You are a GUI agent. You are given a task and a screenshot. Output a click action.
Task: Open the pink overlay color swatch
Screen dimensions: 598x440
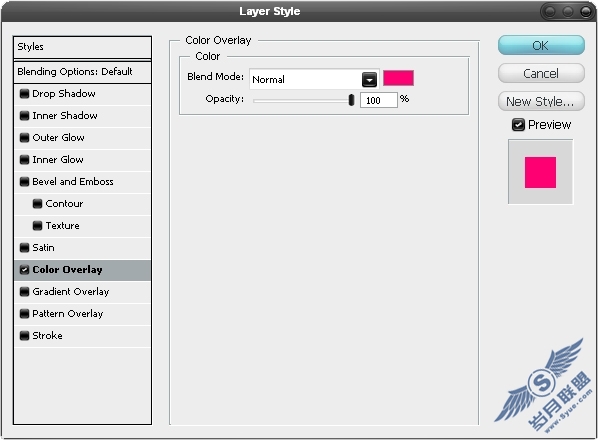[398, 78]
